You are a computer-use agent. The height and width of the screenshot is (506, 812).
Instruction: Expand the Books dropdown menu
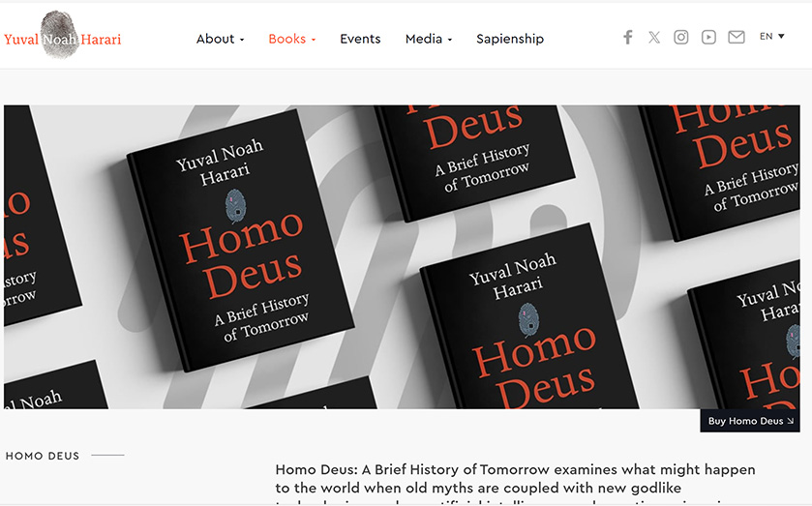(292, 39)
